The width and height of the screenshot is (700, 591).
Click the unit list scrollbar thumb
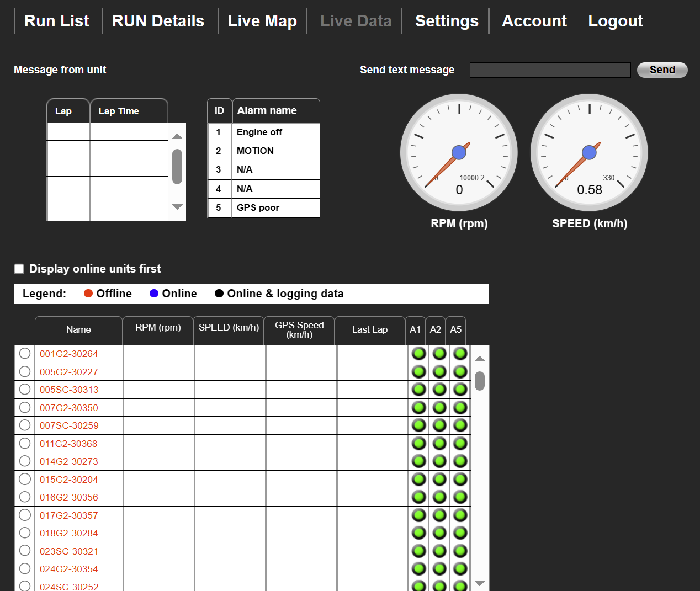click(480, 381)
